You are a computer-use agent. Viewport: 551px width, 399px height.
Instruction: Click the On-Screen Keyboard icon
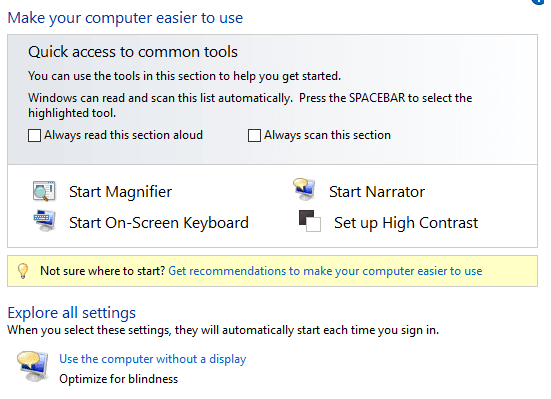(x=44, y=220)
